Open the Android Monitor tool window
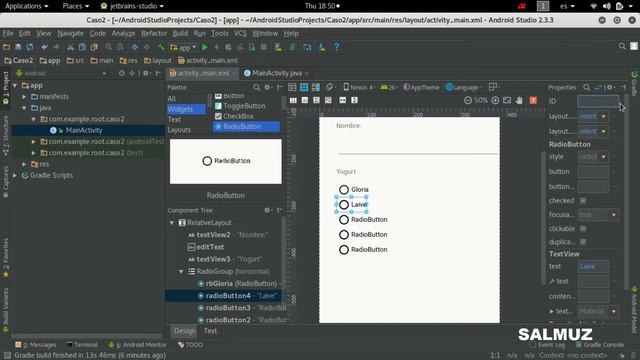 139,345
